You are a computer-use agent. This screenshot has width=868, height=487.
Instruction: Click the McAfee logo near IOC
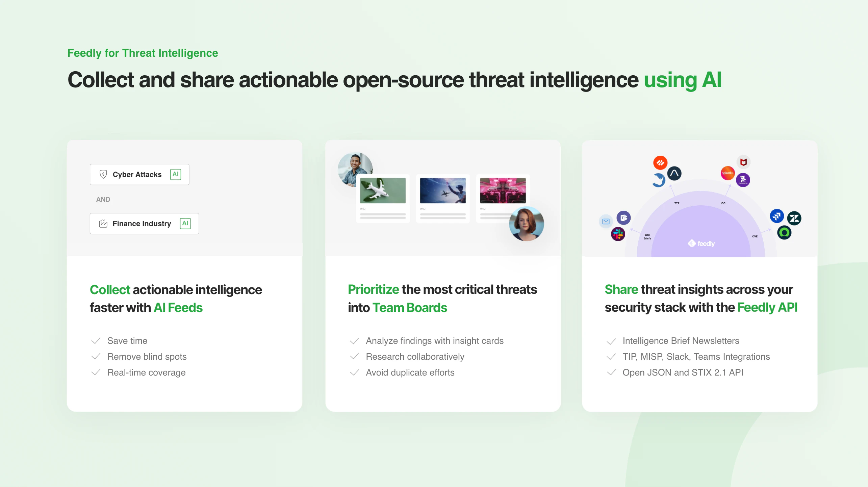(743, 162)
